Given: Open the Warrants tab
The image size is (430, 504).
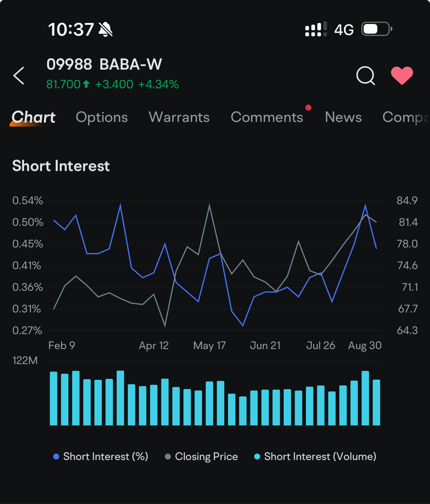Looking at the screenshot, I should coord(179,117).
